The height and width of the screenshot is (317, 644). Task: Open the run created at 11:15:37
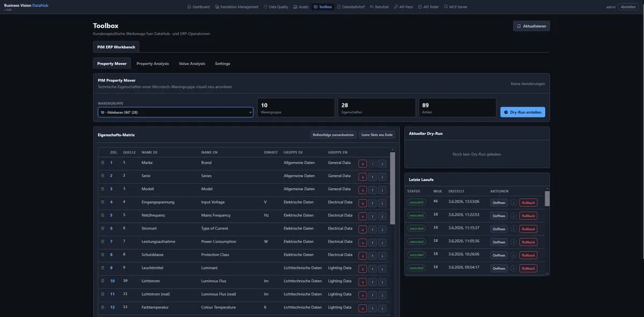(x=499, y=229)
